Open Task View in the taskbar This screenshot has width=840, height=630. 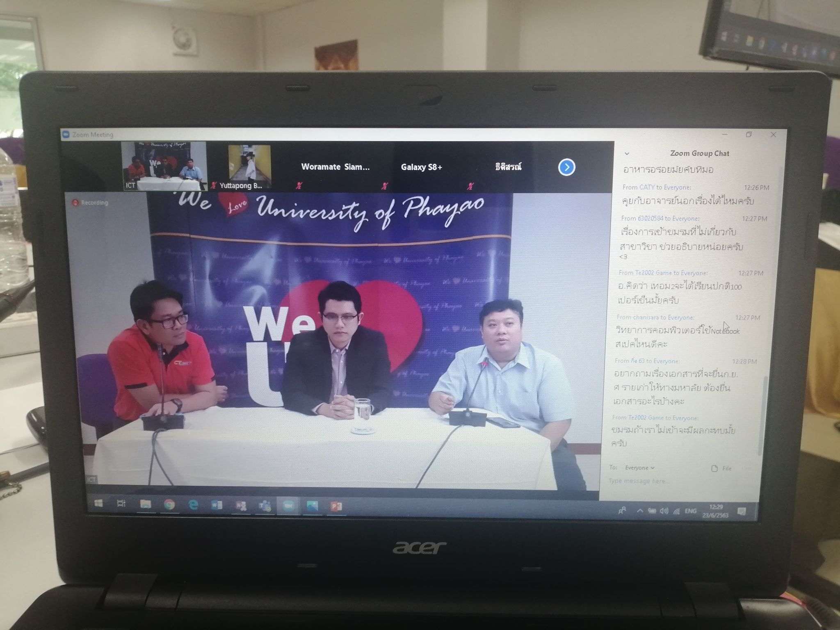pos(121,504)
